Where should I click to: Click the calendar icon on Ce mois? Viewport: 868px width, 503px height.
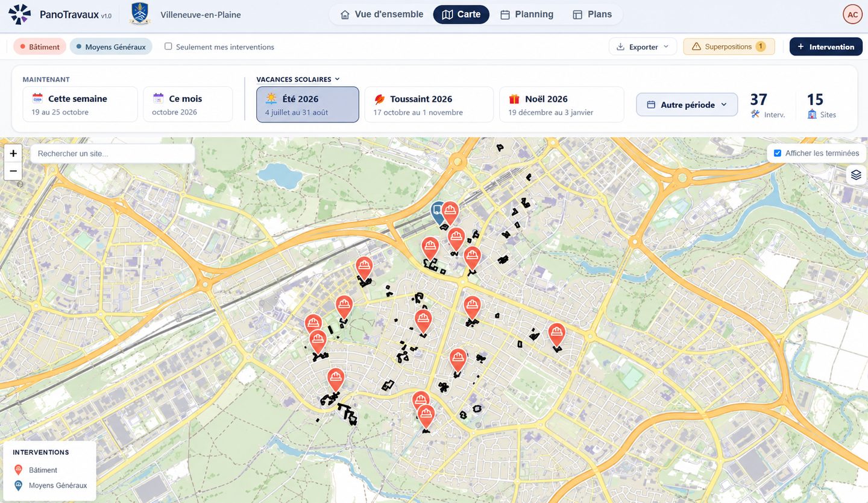pyautogui.click(x=158, y=98)
